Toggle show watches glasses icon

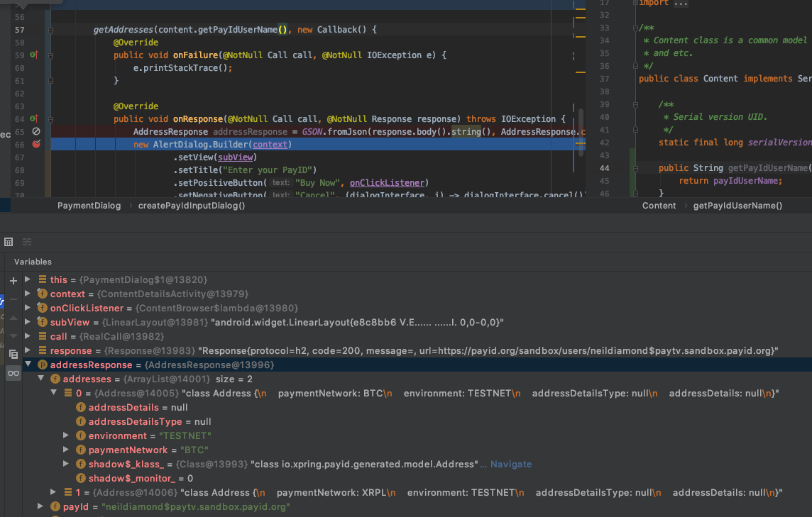click(13, 373)
